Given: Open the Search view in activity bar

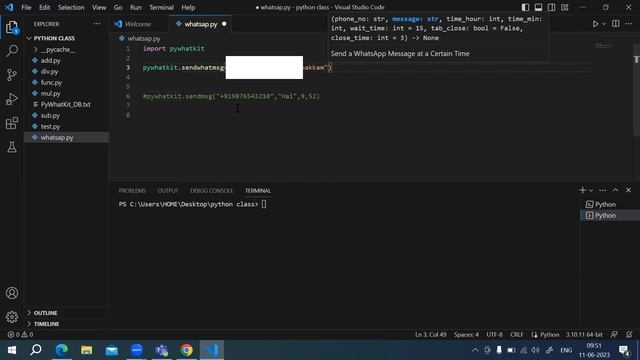Looking at the screenshot, I should 12,51.
